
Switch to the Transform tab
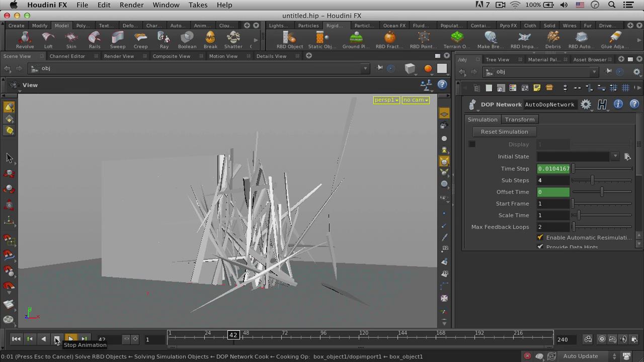pos(520,120)
